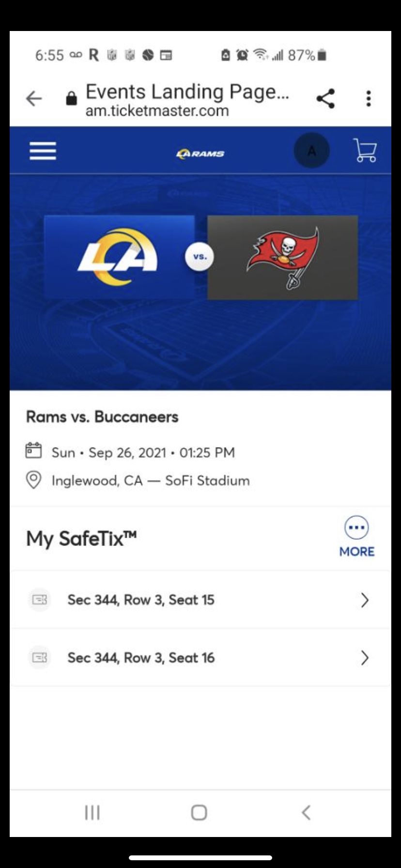Tap the am.ticketmaster.com URL text
Image resolution: width=401 pixels, height=868 pixels.
(157, 111)
